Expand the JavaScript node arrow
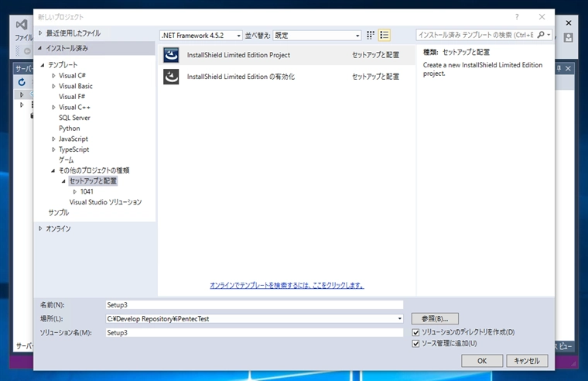Screen dimensions: 588x381 pos(53,139)
